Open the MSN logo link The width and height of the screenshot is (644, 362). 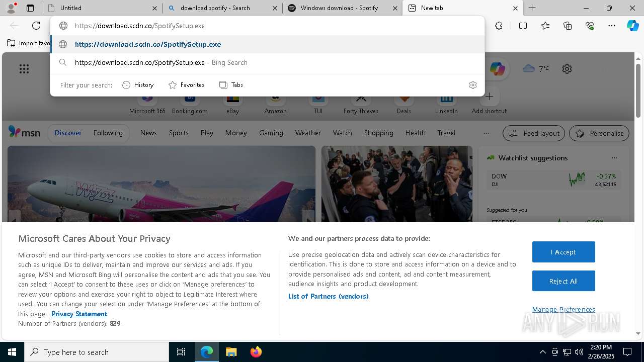[24, 132]
